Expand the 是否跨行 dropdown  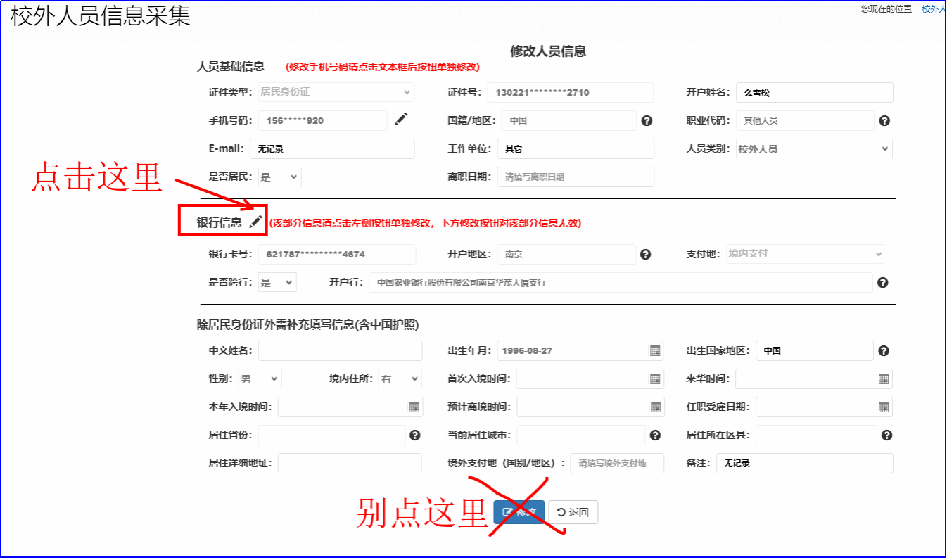click(x=277, y=283)
